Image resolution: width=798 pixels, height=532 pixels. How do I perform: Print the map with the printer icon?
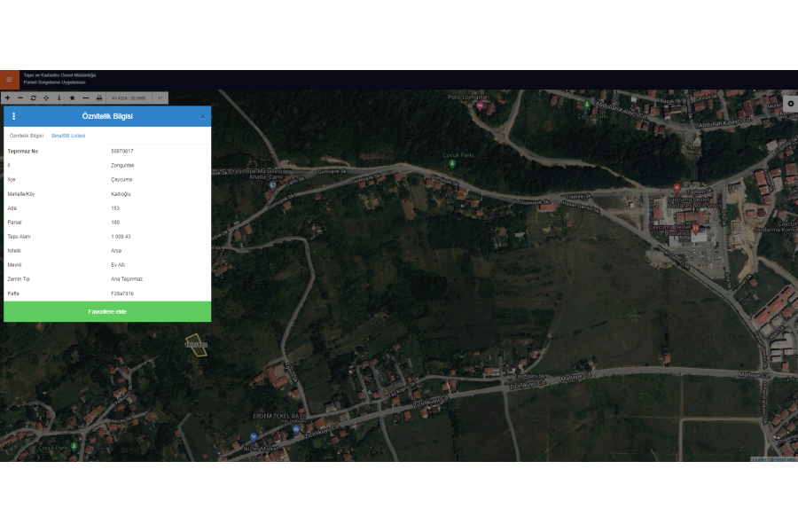pos(99,98)
